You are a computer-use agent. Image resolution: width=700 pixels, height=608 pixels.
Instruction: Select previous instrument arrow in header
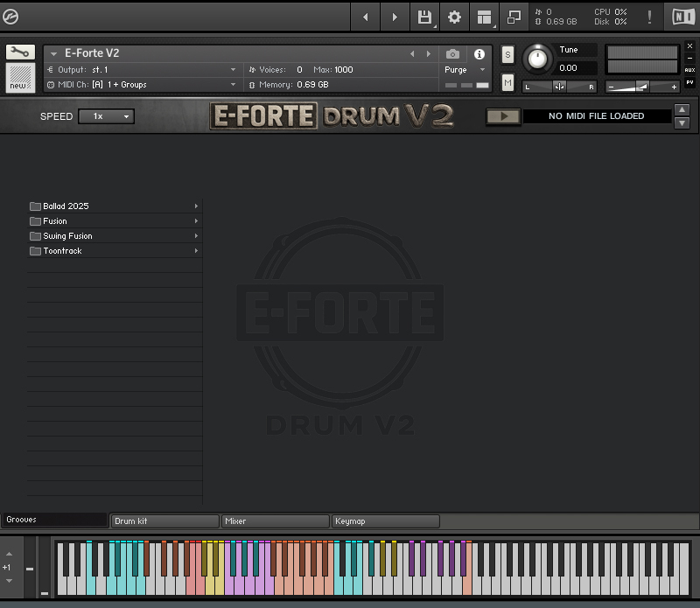[x=412, y=54]
